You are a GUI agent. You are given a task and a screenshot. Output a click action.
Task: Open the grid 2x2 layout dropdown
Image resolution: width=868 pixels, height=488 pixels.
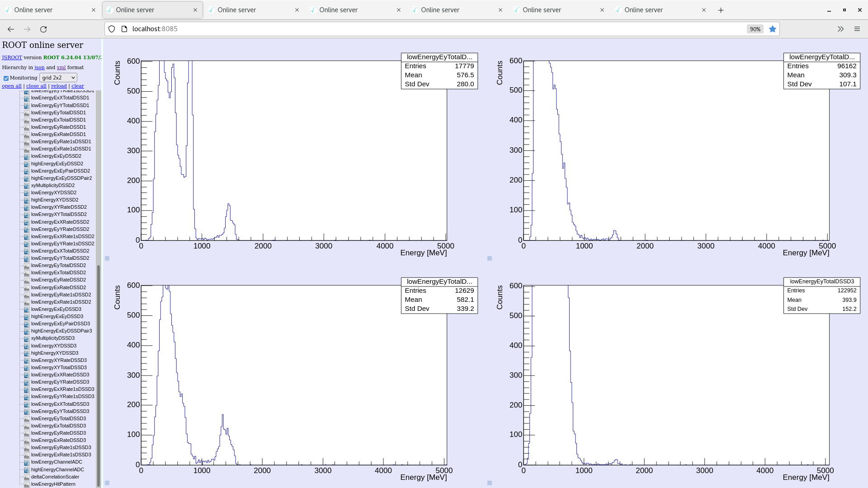[58, 78]
